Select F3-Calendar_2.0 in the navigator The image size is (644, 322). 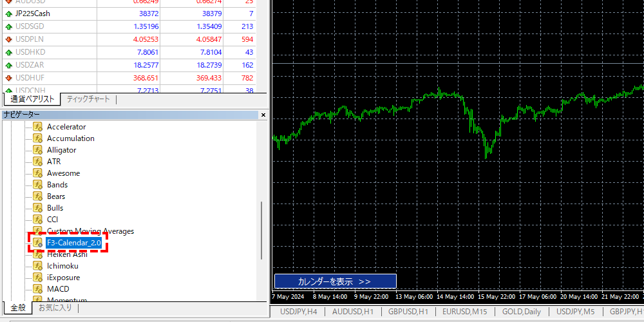tap(73, 243)
